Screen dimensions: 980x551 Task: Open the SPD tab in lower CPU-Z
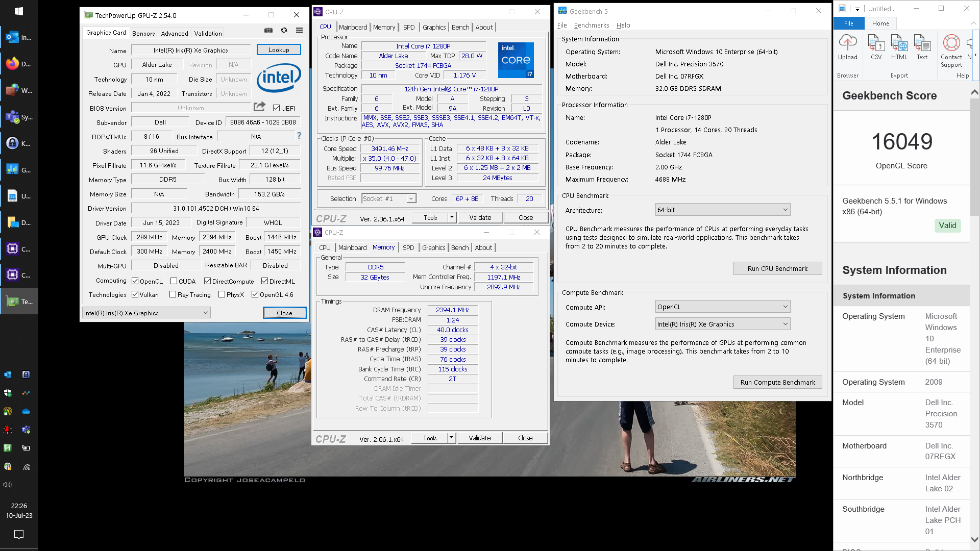[408, 247]
